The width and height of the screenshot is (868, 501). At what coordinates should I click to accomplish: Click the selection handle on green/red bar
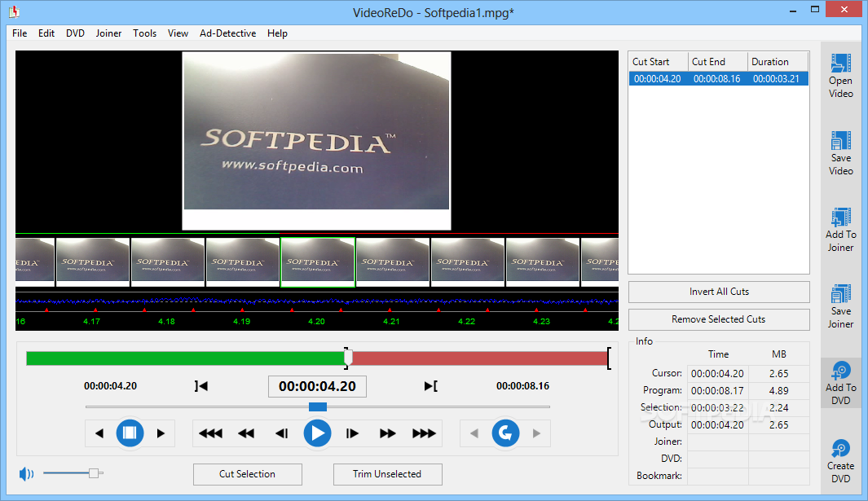click(348, 358)
